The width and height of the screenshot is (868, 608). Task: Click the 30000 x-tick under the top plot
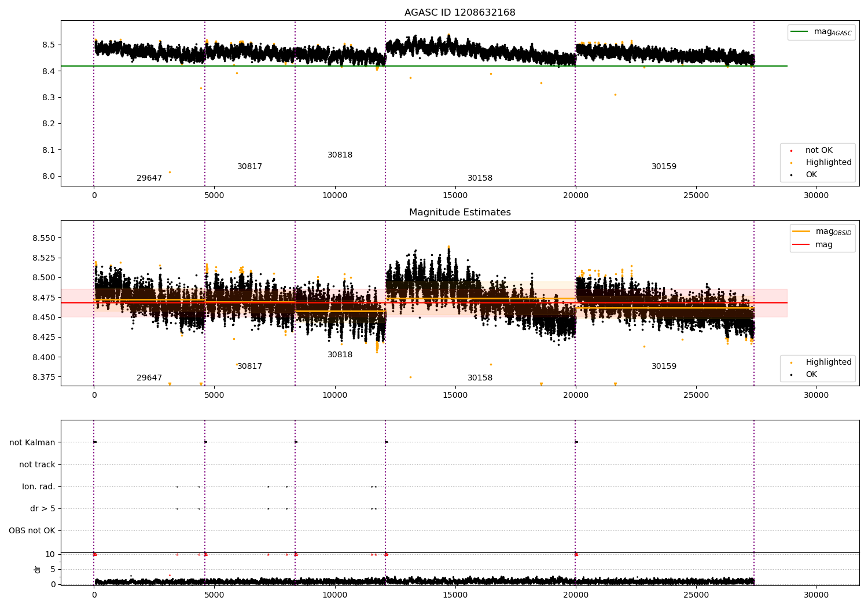pos(816,196)
